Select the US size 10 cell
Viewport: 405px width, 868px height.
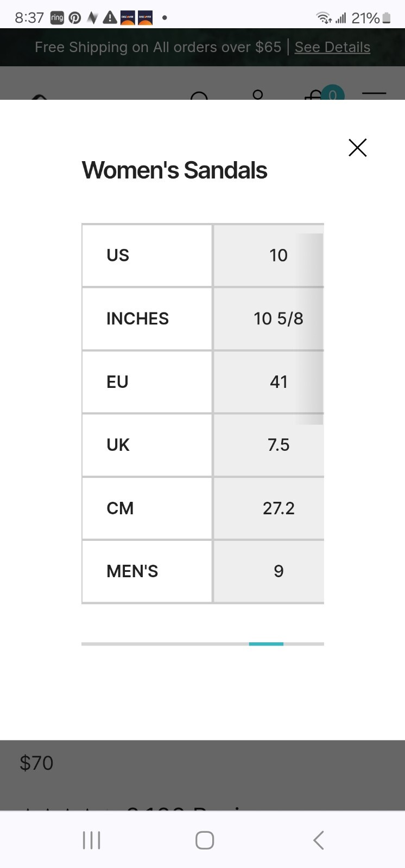[269, 255]
